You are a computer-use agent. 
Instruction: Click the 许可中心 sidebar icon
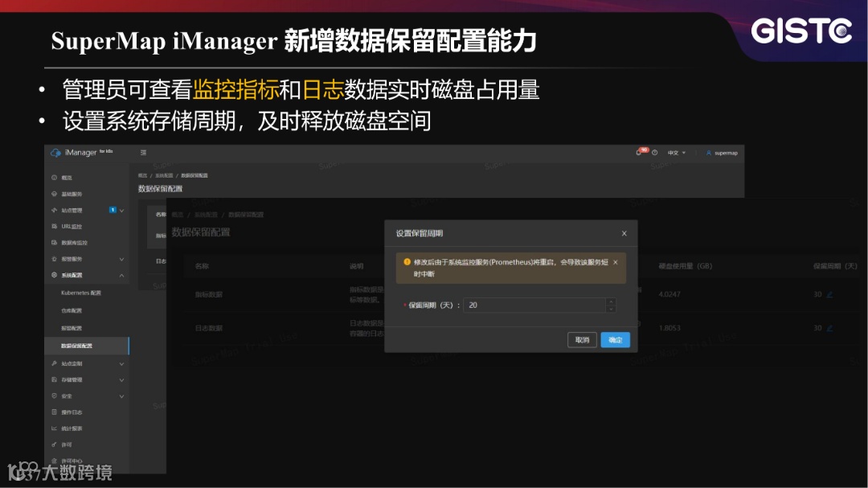(x=55, y=461)
